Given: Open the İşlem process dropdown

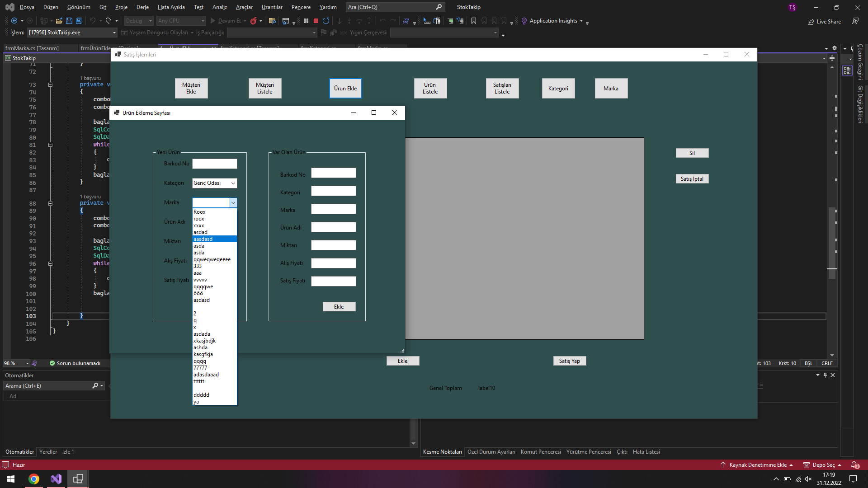Looking at the screenshot, I should (114, 33).
